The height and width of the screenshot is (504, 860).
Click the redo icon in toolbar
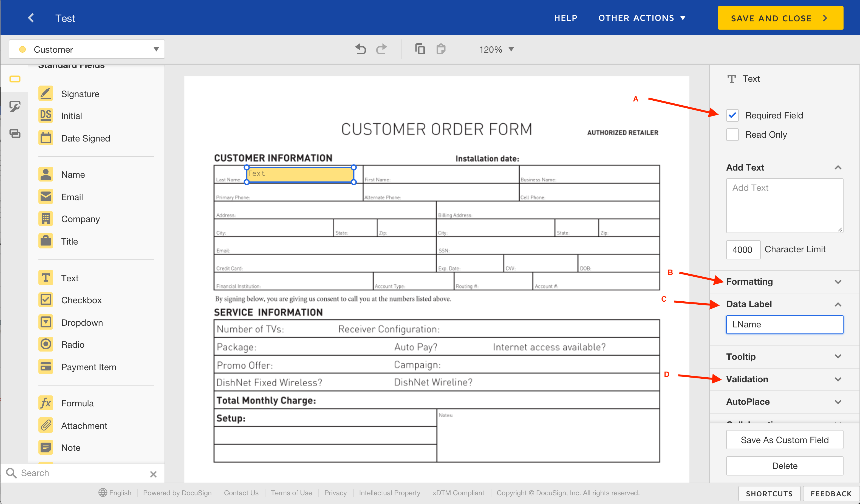point(381,49)
